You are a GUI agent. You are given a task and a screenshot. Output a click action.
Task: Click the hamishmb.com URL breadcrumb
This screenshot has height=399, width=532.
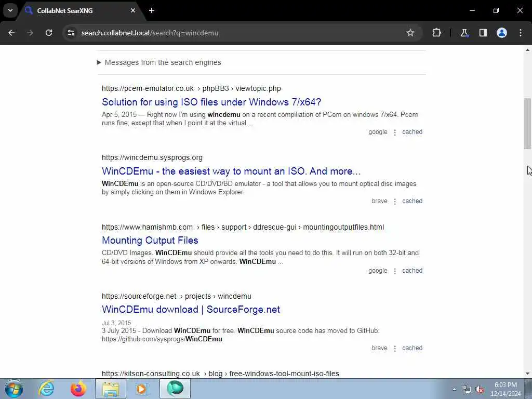243,227
